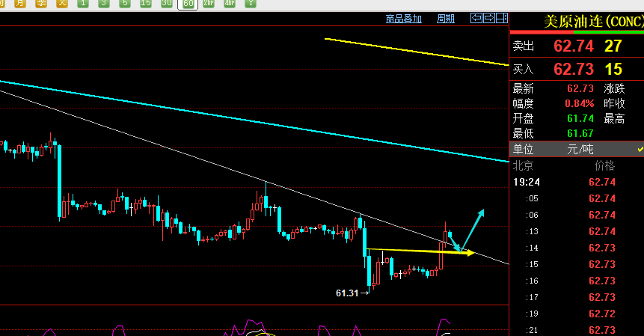This screenshot has height=336, width=644.
Task: Switch chart to 1-minute period
Action: (x=83, y=3)
